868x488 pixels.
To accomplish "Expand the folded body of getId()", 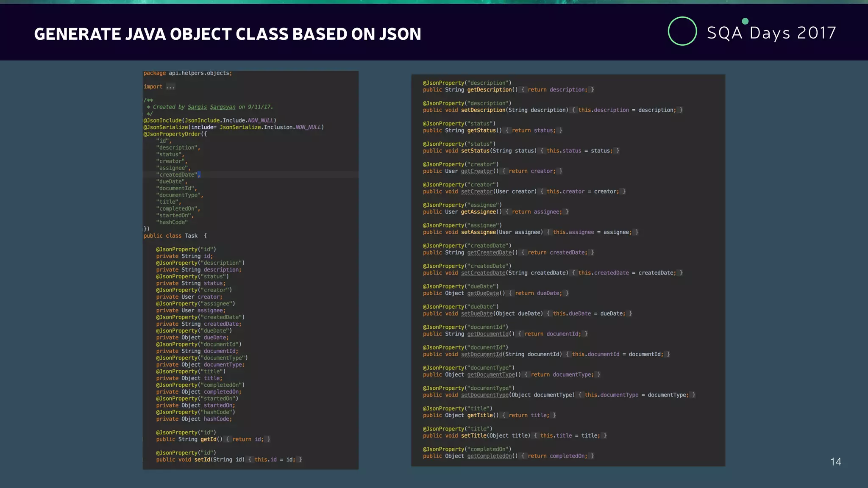I will coord(248,439).
